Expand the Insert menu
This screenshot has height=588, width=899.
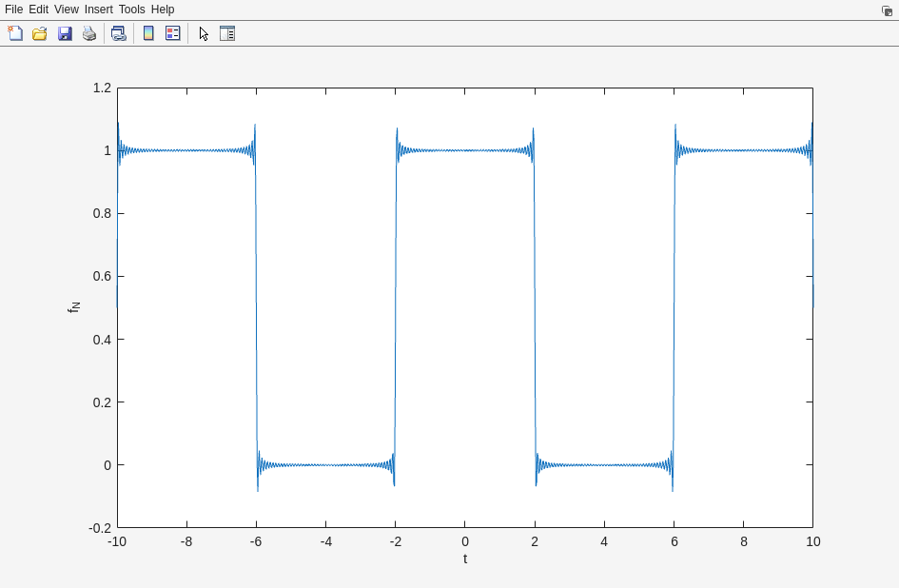tap(98, 10)
